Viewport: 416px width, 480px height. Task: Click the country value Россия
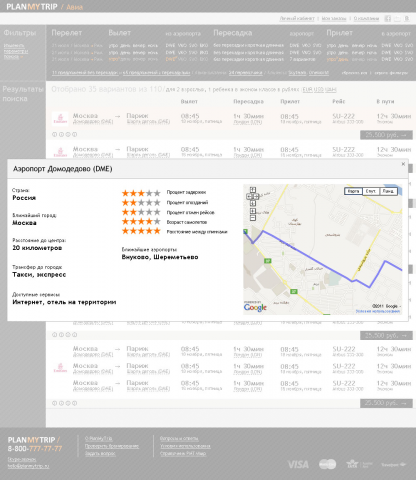point(24,198)
